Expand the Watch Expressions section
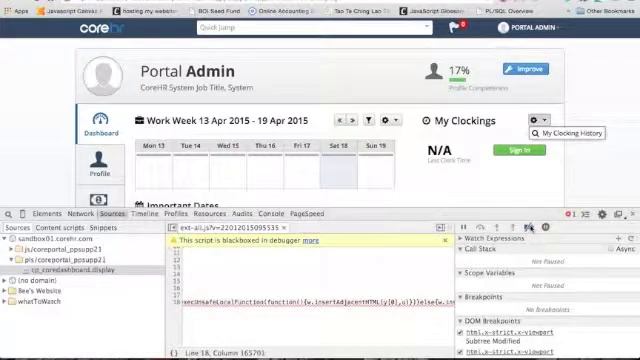 coord(460,238)
